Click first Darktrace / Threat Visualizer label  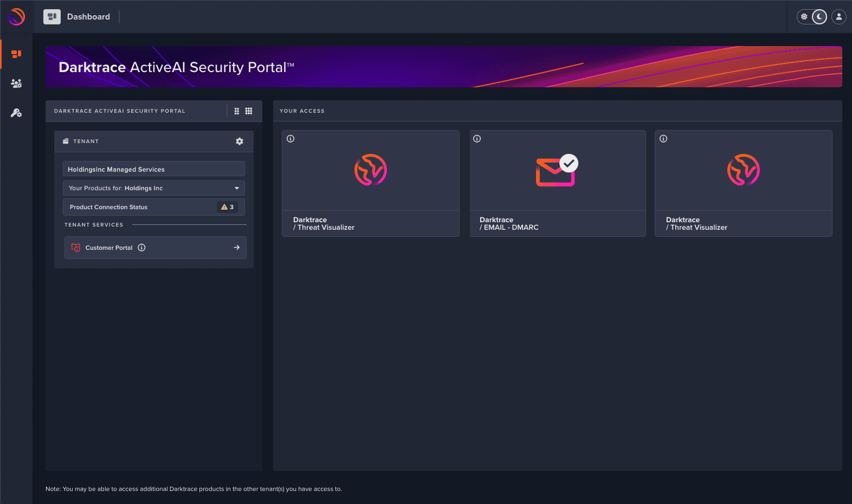(x=324, y=224)
